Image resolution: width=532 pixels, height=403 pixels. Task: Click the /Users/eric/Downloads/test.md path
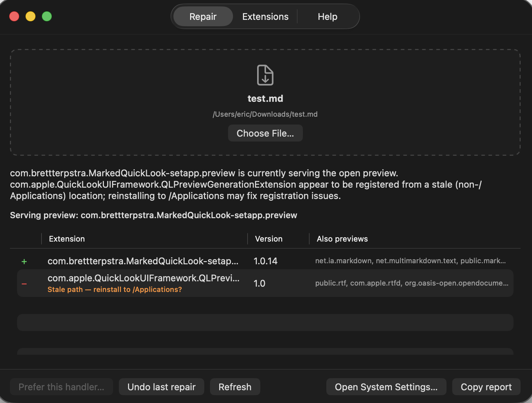point(265,114)
